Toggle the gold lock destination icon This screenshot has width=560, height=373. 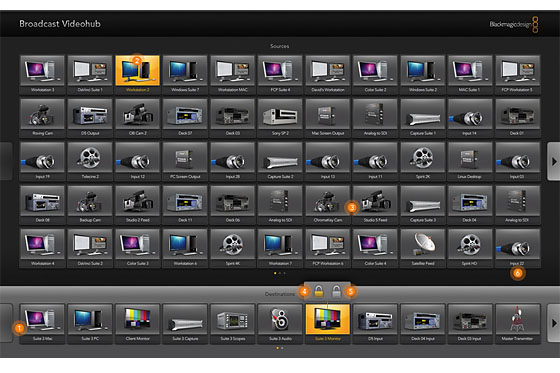pos(319,292)
